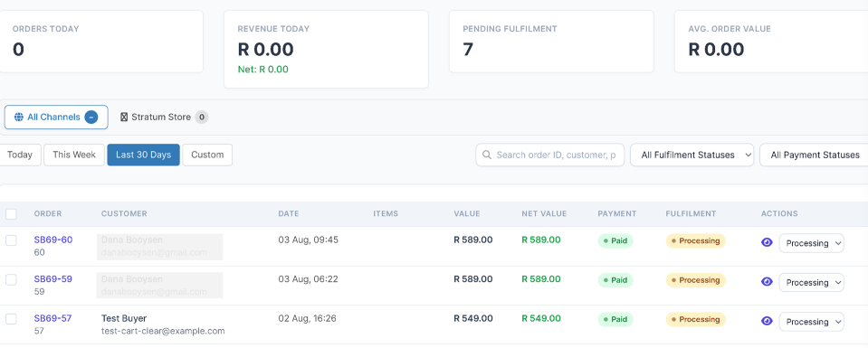Viewport: 868px width, 348px height.
Task: Open the Processing status dropdown for SB69-60
Action: pyautogui.click(x=812, y=243)
